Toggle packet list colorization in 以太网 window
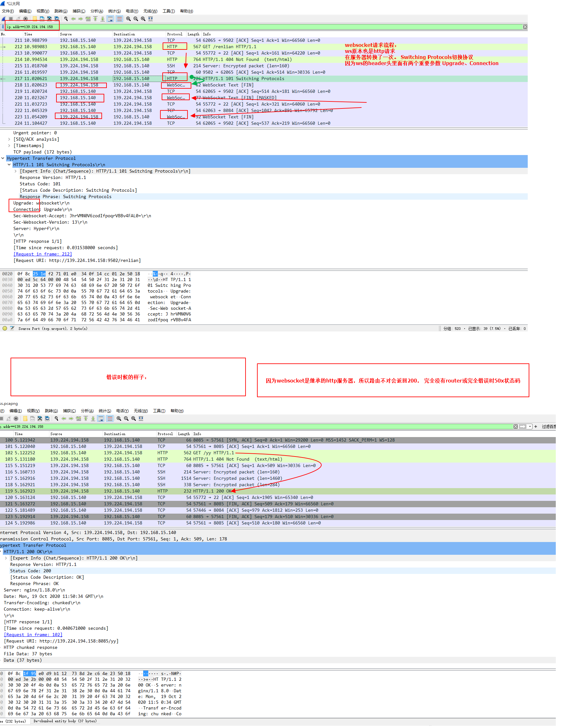 point(119,19)
